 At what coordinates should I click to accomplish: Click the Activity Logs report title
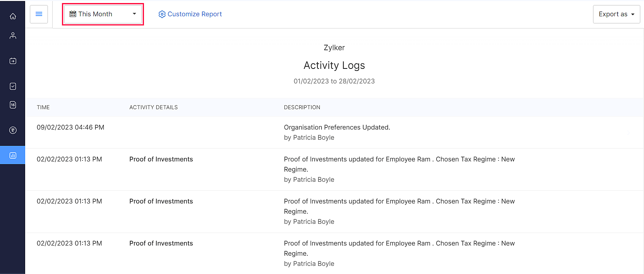point(334,65)
